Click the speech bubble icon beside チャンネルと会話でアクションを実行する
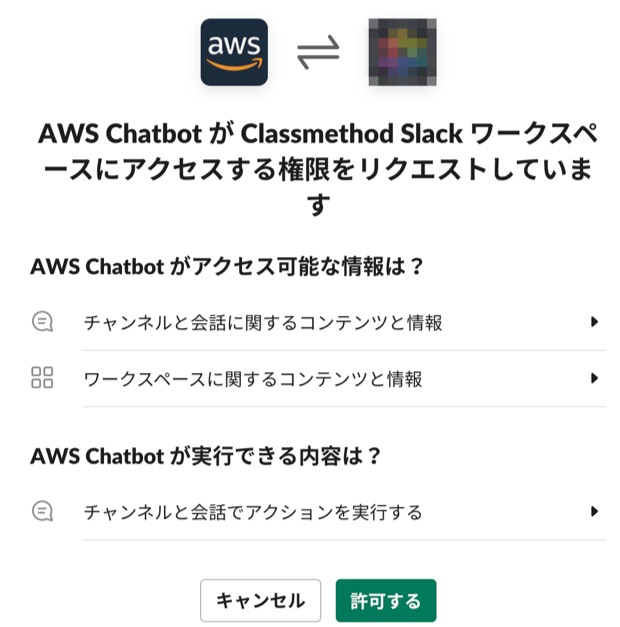This screenshot has width=620, height=627. [42, 511]
